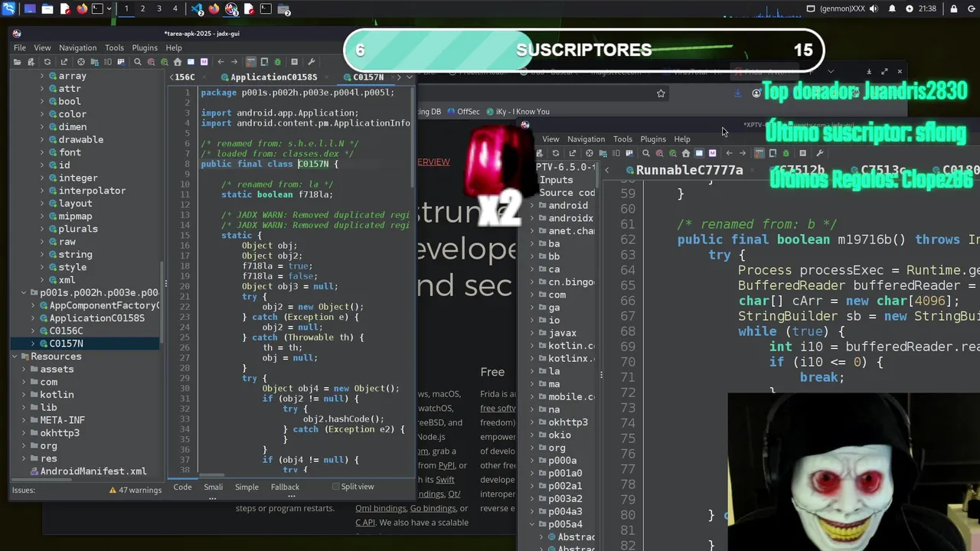
Task: Open log viewer icon in front jadx-gui toolbar
Action: click(294, 62)
